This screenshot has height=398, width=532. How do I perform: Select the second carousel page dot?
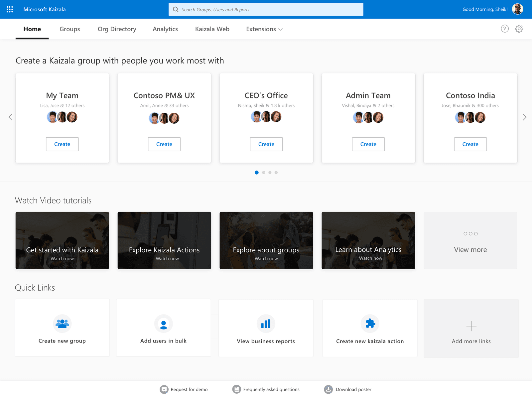(x=264, y=173)
